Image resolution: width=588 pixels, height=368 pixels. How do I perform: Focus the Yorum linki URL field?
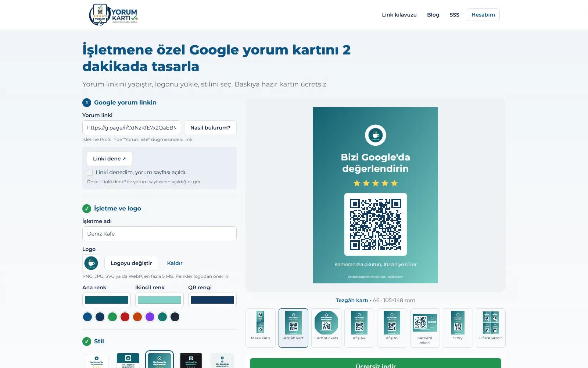[132, 128]
